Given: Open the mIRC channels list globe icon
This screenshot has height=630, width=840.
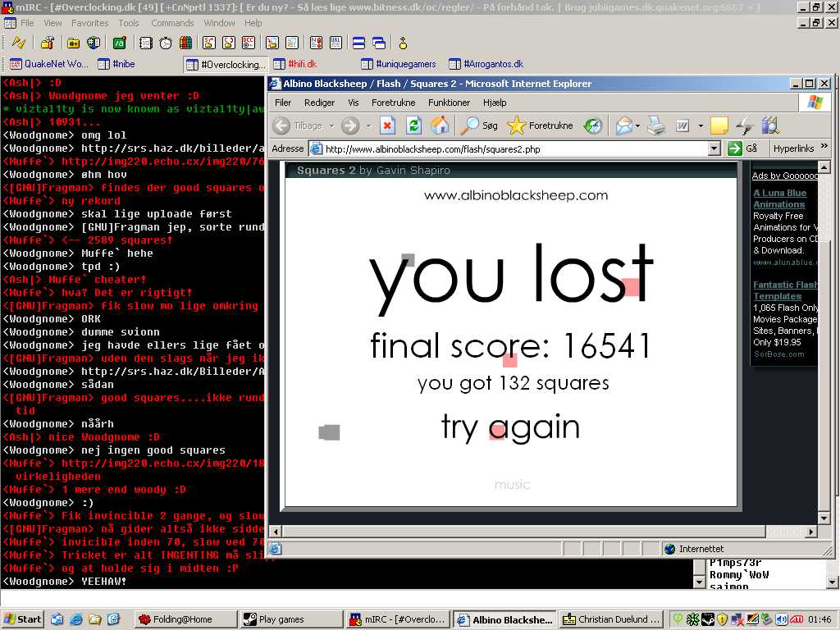Looking at the screenshot, I should point(94,43).
